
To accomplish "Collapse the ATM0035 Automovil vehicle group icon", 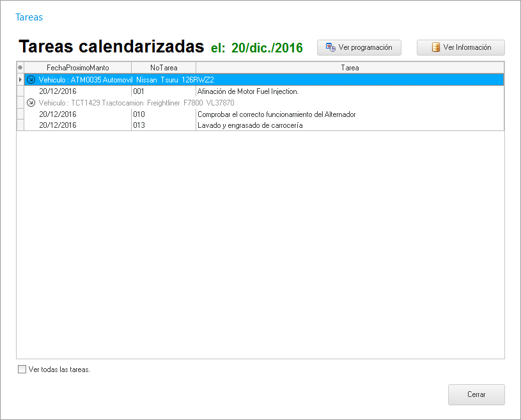I will (31, 80).
